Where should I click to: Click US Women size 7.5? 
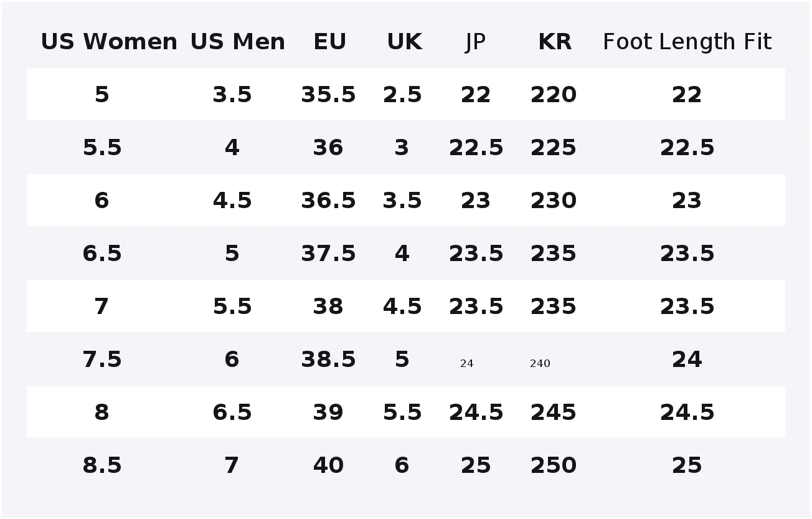point(102,359)
